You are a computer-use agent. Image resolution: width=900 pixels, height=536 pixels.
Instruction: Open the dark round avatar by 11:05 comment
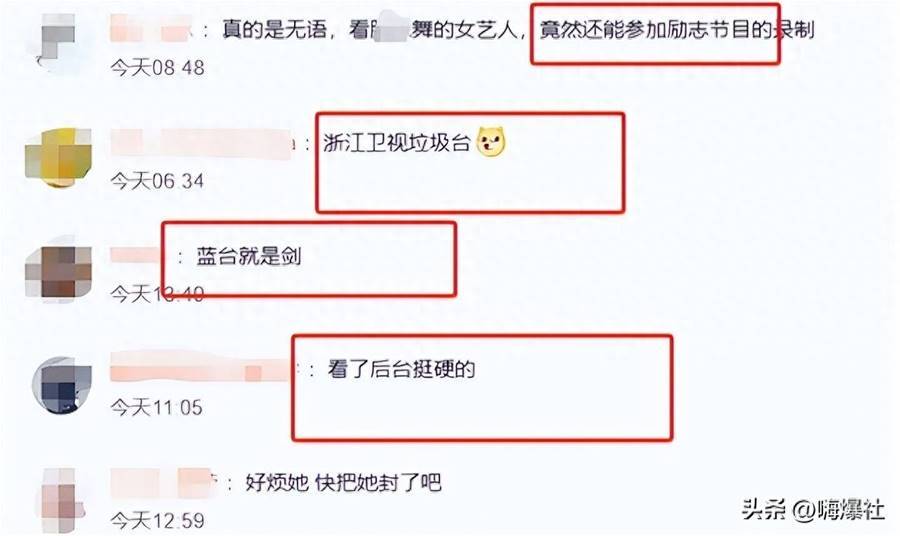(x=61, y=384)
